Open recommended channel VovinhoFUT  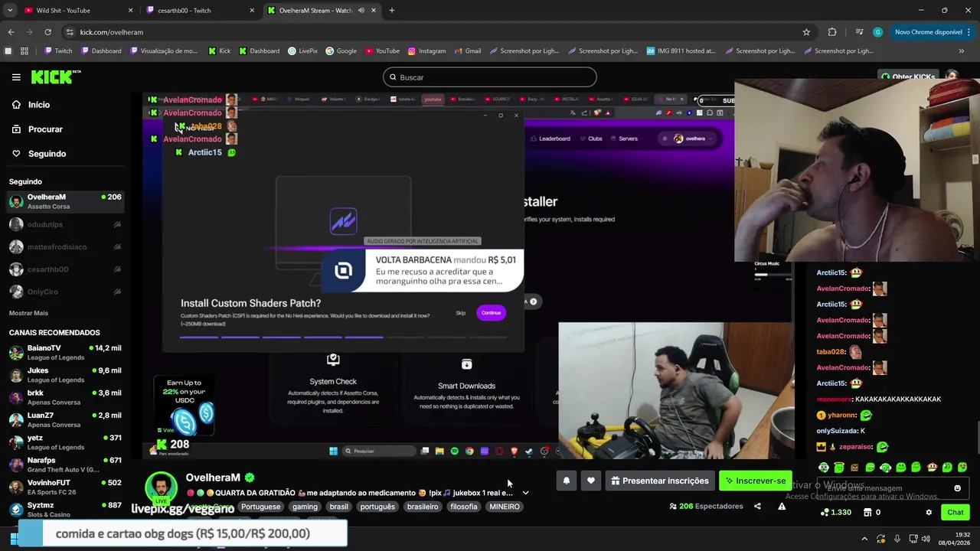click(x=65, y=487)
